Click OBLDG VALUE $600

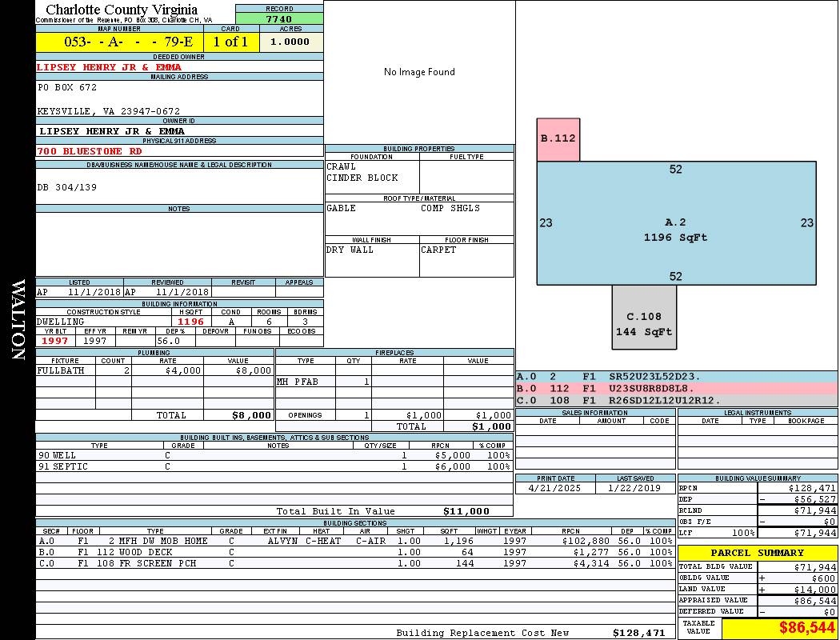[x=823, y=578]
